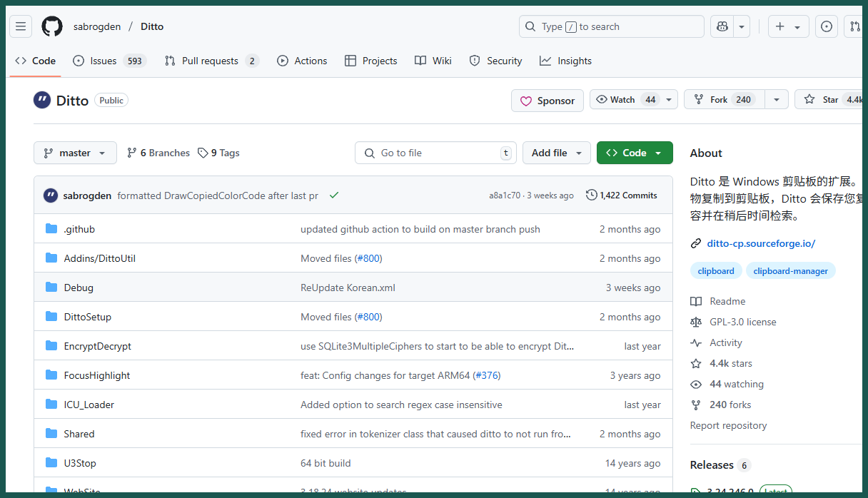Visit the ditto-cp.sourceforge.io link
Viewport: 868px width, 498px height.
(761, 243)
